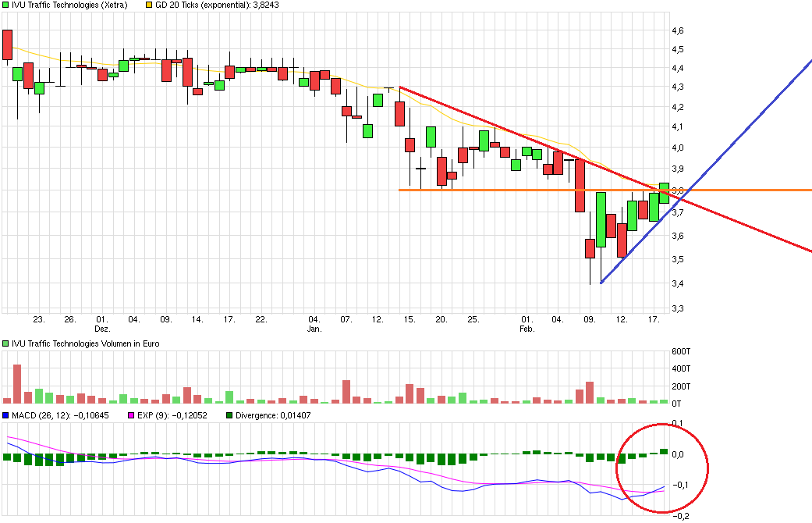Select the Jan. axis label

pos(314,329)
